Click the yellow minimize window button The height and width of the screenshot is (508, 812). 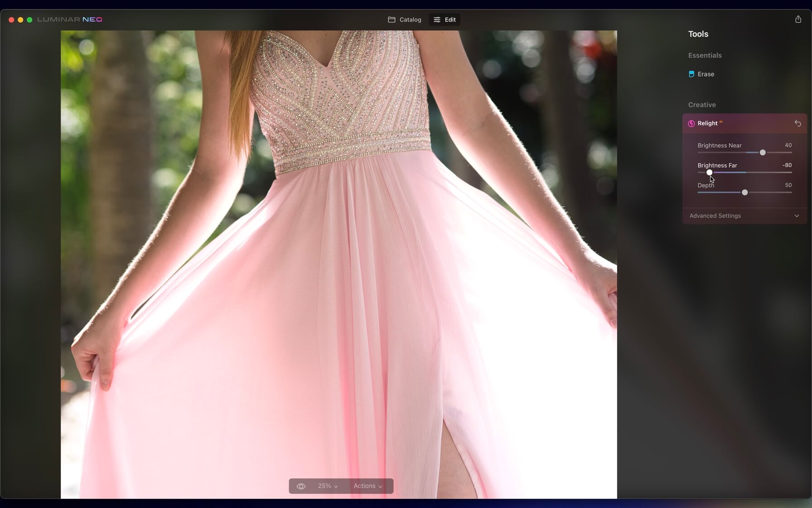20,20
